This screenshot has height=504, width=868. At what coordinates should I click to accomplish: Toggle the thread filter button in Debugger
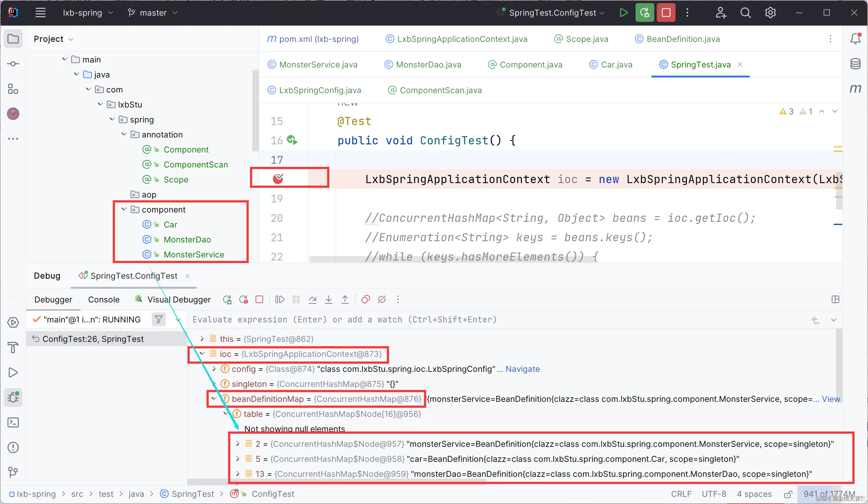pos(158,319)
